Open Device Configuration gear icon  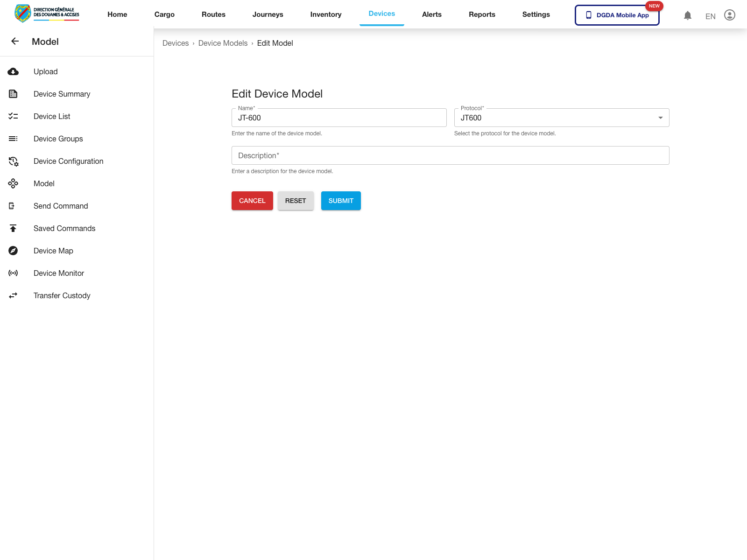tap(13, 161)
